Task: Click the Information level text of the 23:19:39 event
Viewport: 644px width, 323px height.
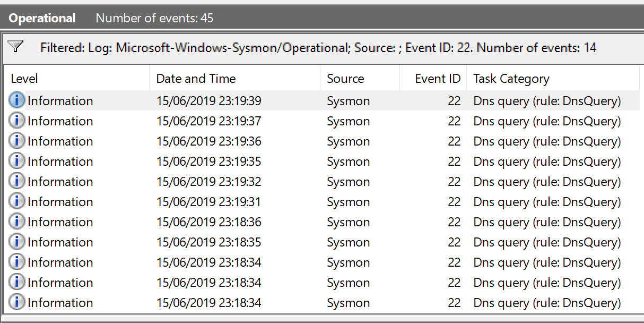Action: (x=60, y=101)
